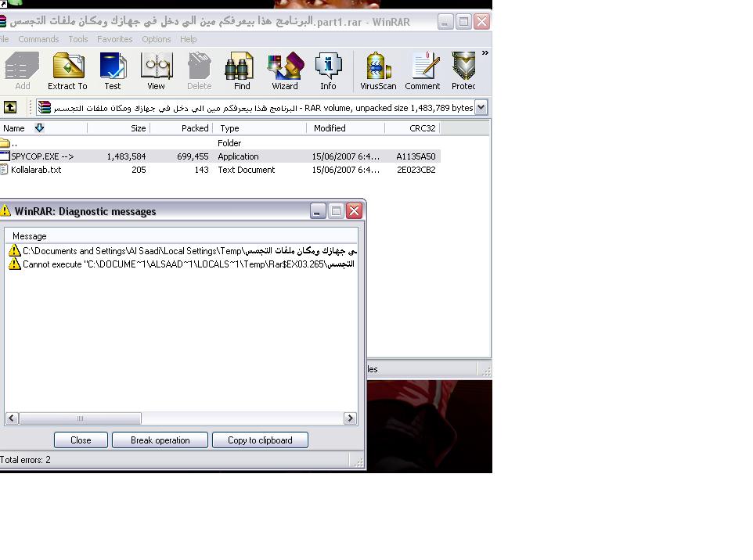
Task: Select the SPYCOP.EXE file entry
Action: [x=42, y=156]
